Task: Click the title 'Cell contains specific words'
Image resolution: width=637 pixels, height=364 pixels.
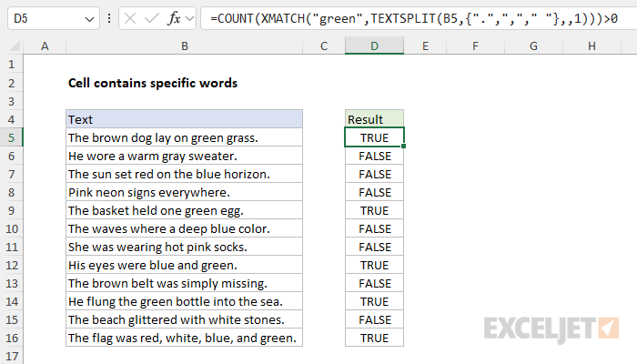Action: click(153, 83)
